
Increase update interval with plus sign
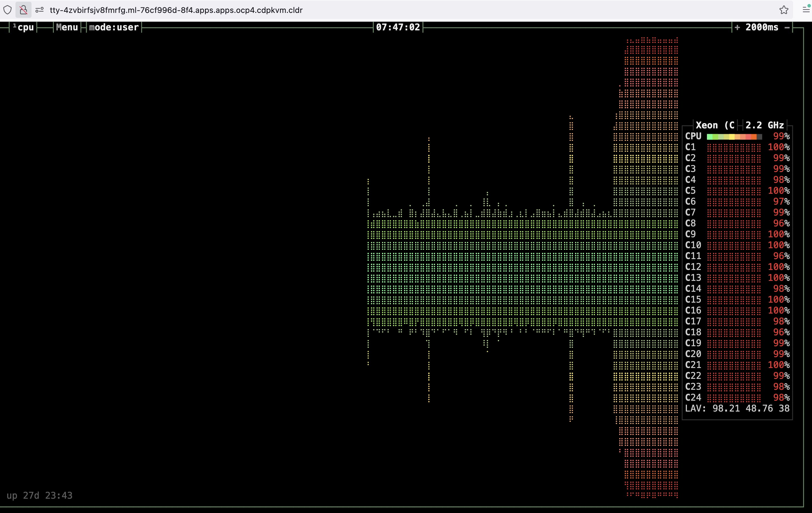click(x=738, y=27)
